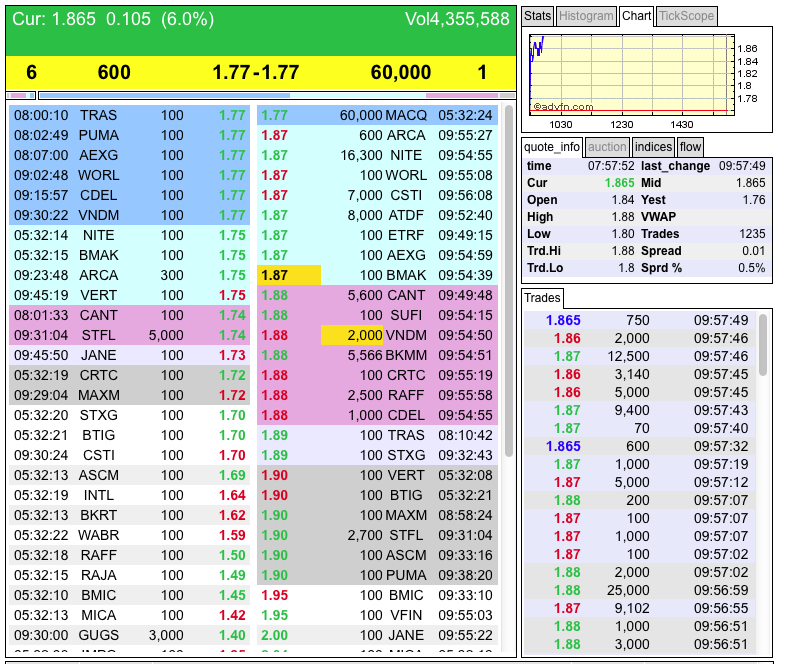Open the auction tab
The height and width of the screenshot is (664, 786).
tap(607, 147)
